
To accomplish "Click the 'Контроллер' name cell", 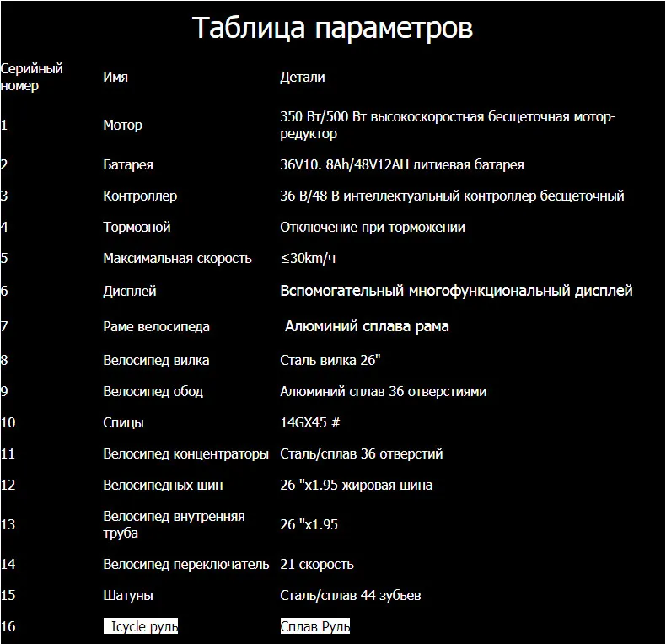I will [140, 196].
